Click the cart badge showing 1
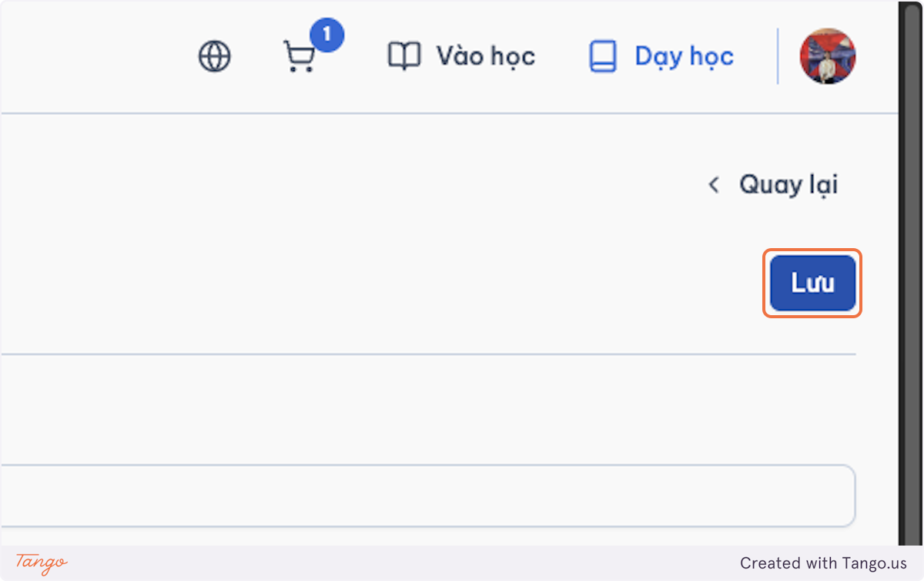 (326, 35)
